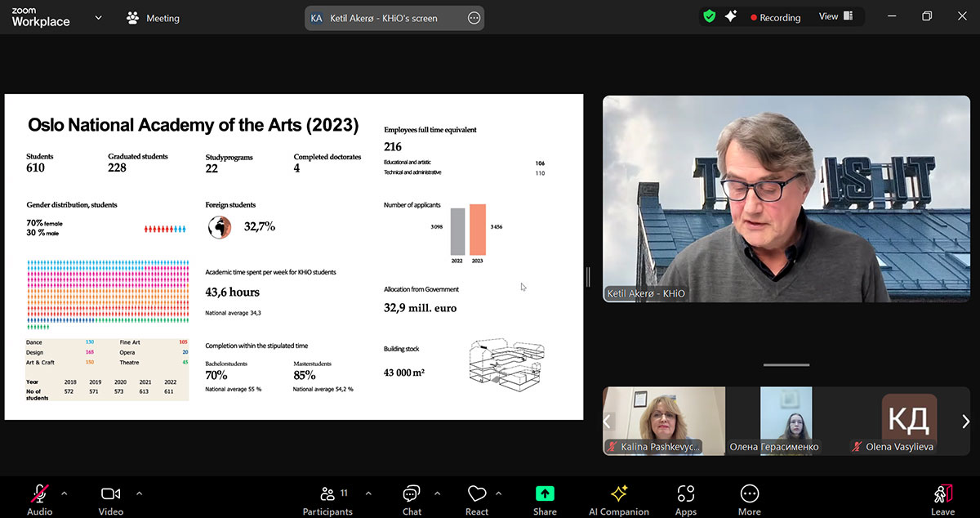Open the screen-share more options ellipsis
The width and height of the screenshot is (980, 518).
click(474, 18)
